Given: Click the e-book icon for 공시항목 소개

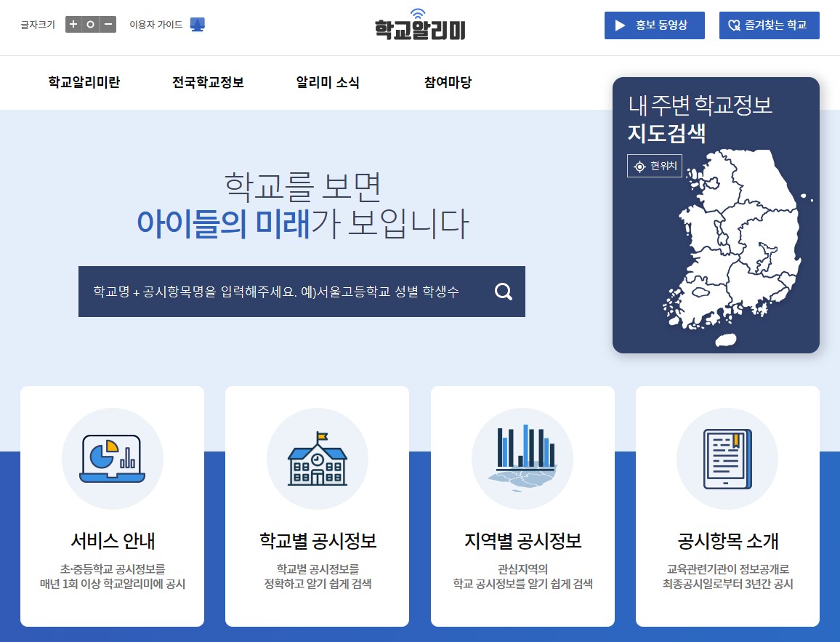Looking at the screenshot, I should tap(727, 458).
